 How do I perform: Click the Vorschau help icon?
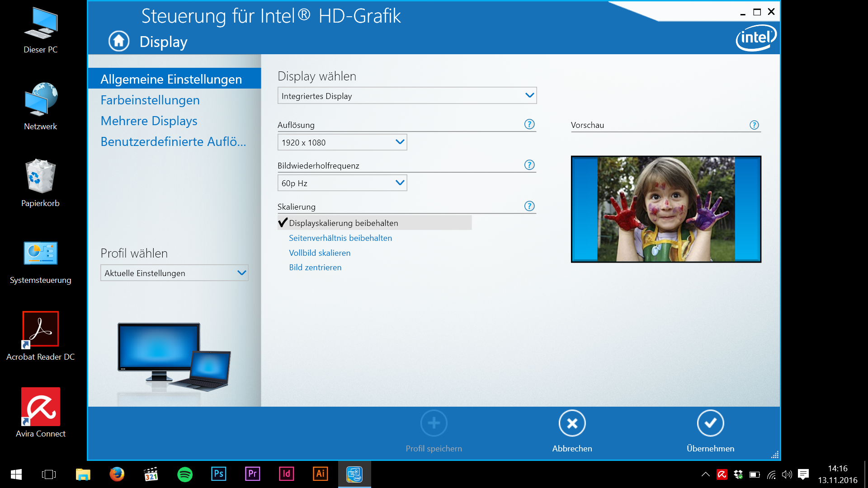pos(754,125)
